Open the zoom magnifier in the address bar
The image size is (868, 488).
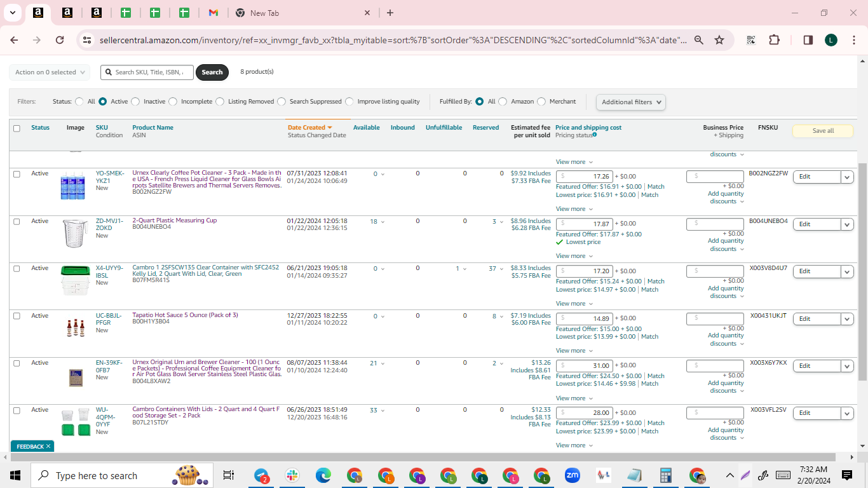tap(699, 40)
